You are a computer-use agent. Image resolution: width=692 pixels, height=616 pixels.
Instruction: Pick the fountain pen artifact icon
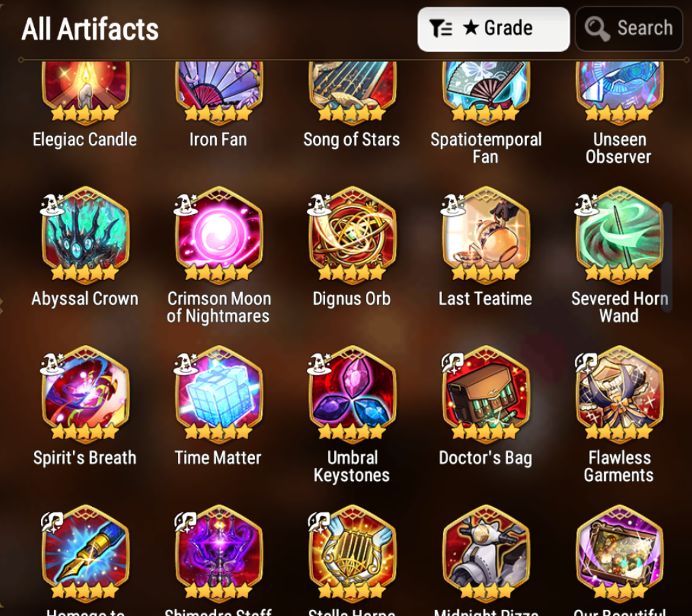[x=85, y=553]
